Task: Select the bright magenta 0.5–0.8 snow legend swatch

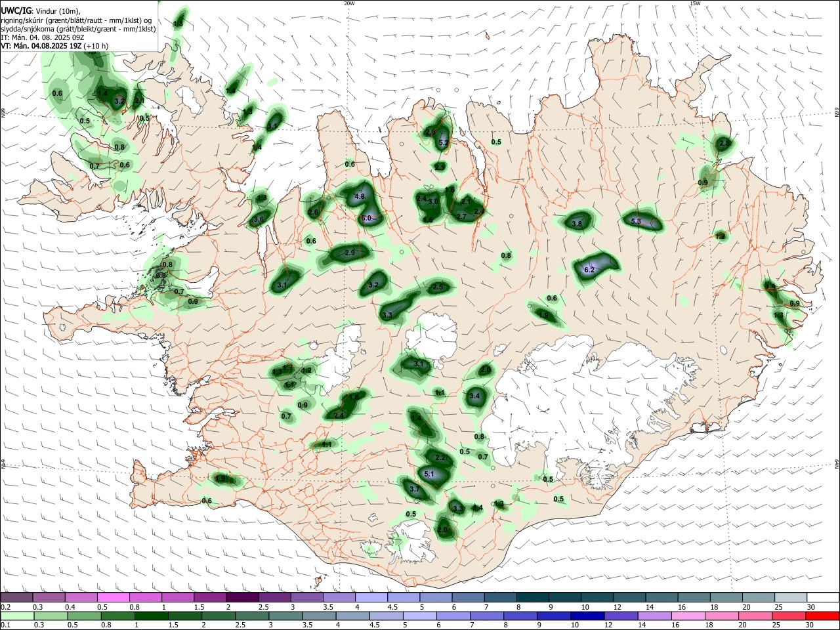Action: [114, 598]
